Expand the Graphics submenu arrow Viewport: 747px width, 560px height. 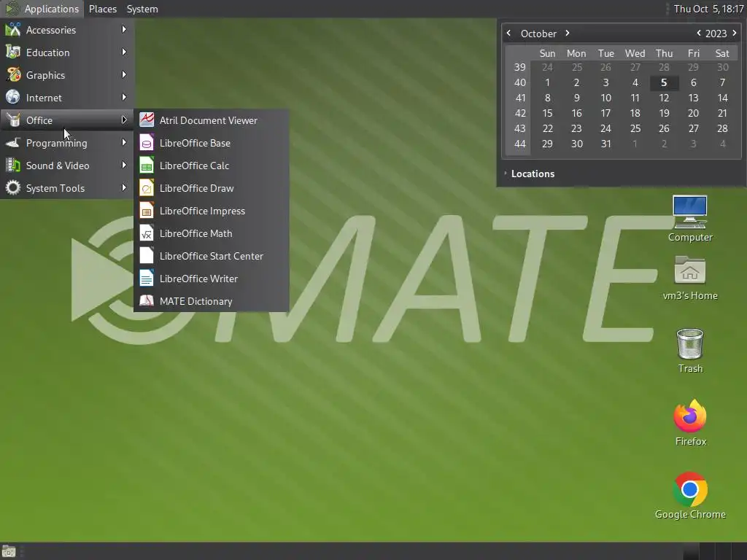pyautogui.click(x=124, y=75)
